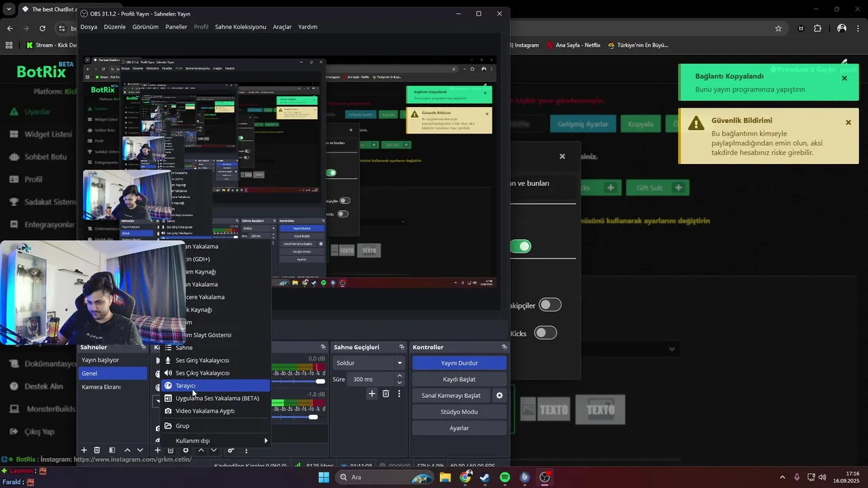Open Steam from the taskbar
This screenshot has width=868, height=488.
click(485, 477)
